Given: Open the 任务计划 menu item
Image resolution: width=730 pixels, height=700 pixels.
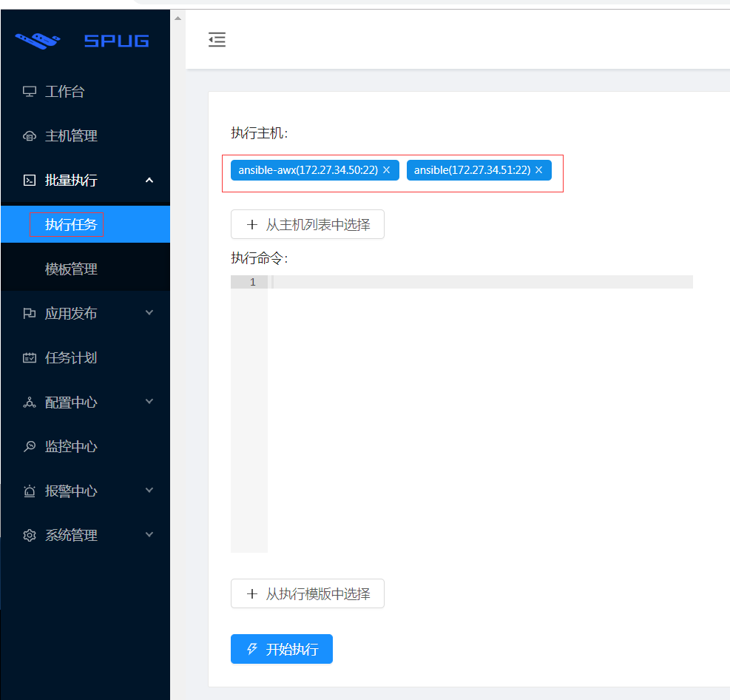Looking at the screenshot, I should tap(86, 357).
